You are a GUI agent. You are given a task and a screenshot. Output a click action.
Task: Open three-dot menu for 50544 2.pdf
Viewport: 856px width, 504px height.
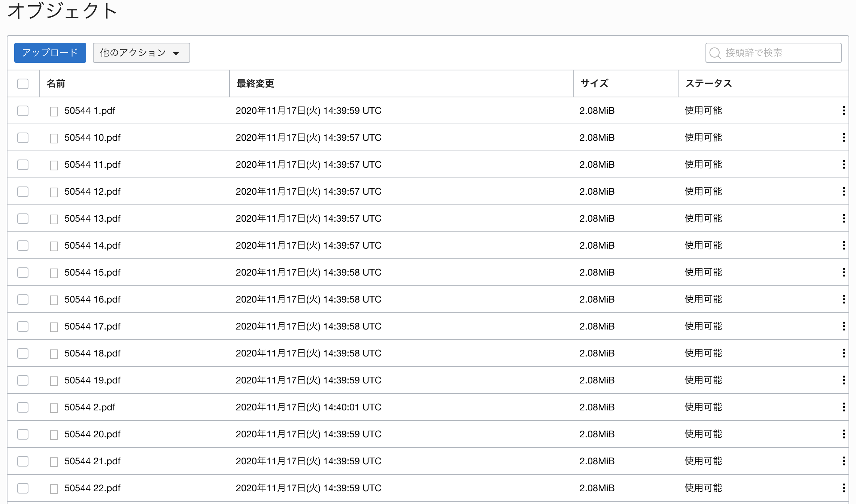click(843, 407)
